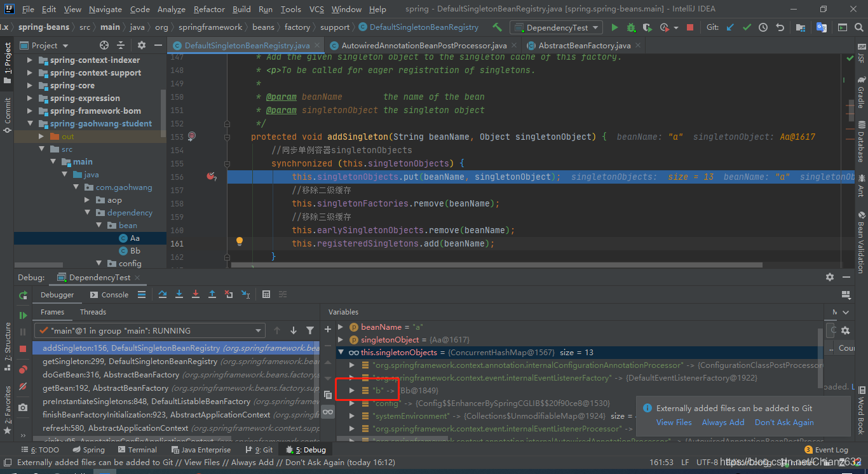Open the DependencyTest run configuration dropdown
868x474 pixels.
557,27
